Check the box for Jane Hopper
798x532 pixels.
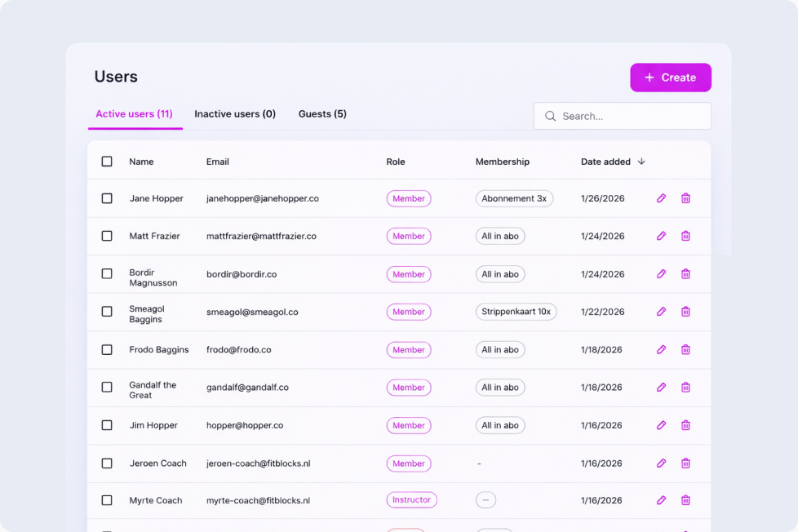[107, 198]
